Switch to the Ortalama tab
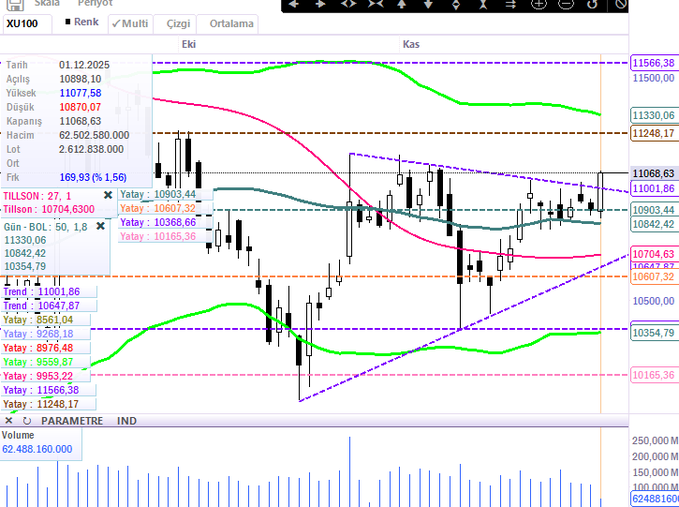This screenshot has width=679, height=507. tap(232, 24)
